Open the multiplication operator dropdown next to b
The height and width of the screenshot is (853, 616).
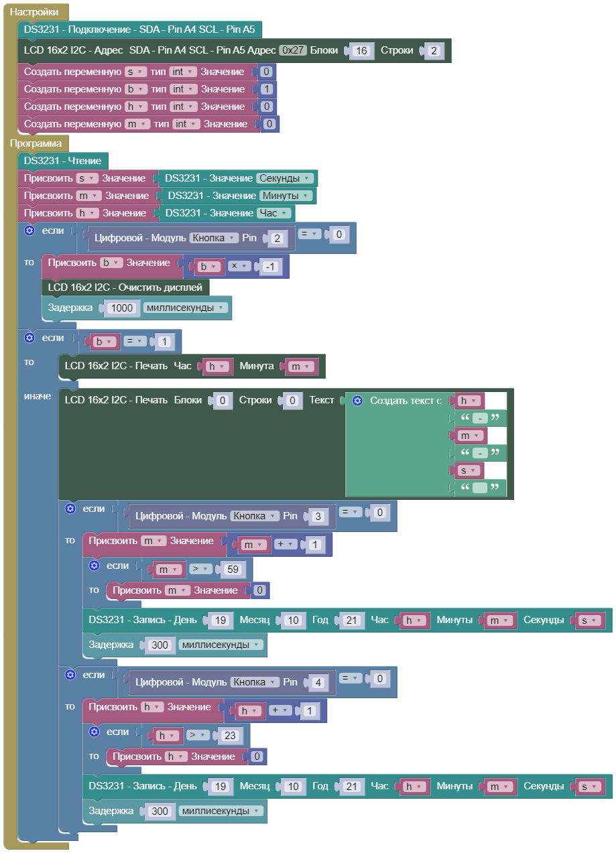point(237,266)
